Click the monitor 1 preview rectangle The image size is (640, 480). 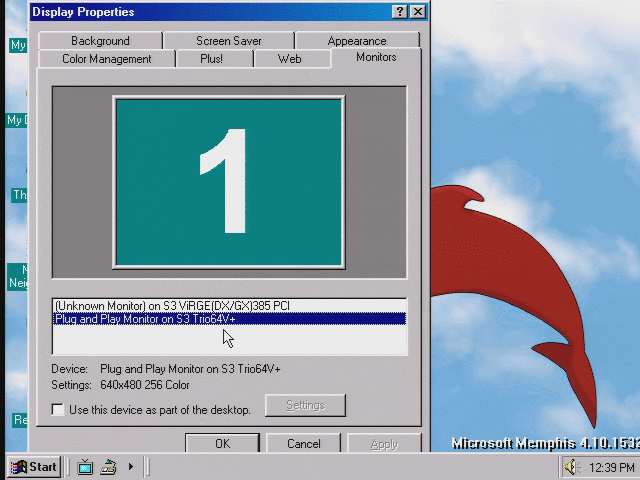229,182
